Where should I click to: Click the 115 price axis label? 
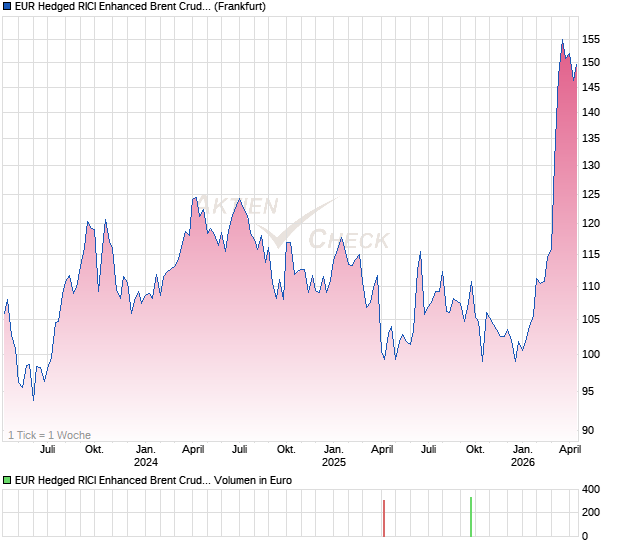coord(591,254)
